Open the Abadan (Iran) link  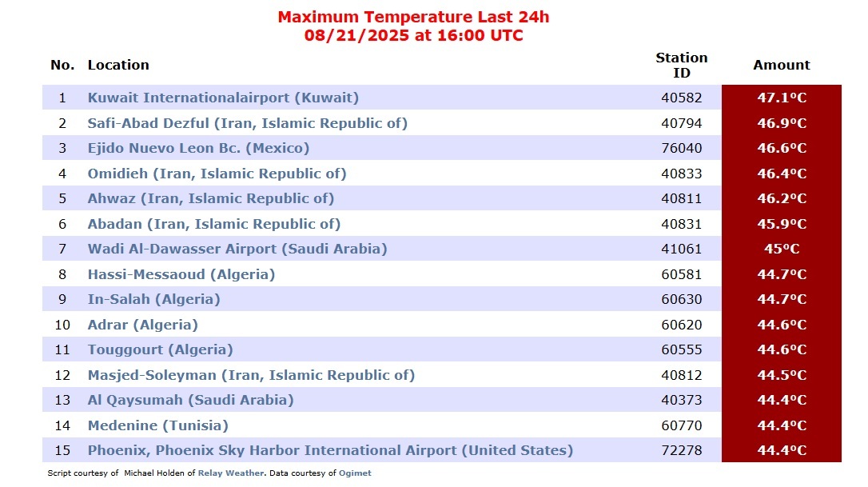click(x=213, y=224)
